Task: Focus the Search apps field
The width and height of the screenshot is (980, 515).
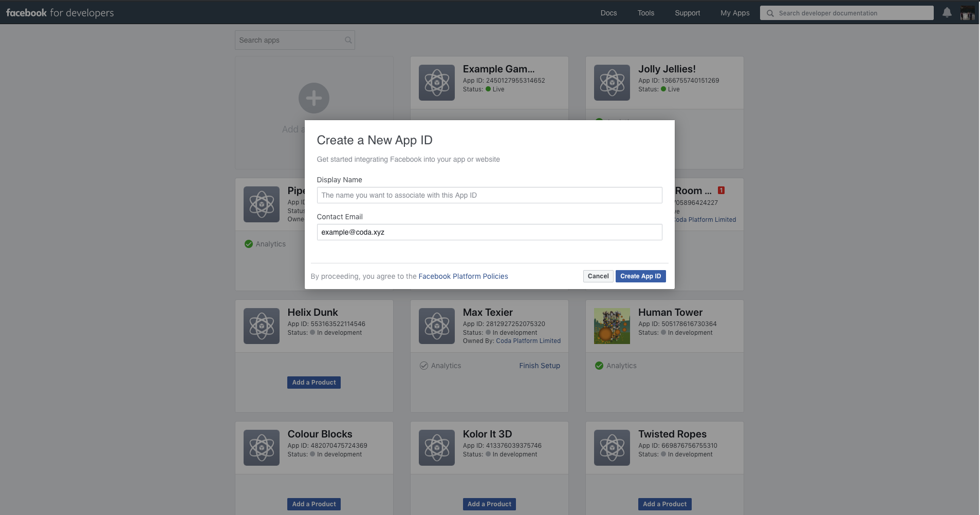Action: click(294, 40)
